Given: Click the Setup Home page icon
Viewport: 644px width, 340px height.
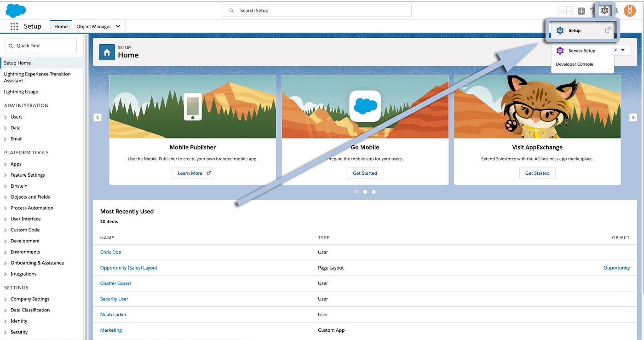Looking at the screenshot, I should click(x=107, y=53).
